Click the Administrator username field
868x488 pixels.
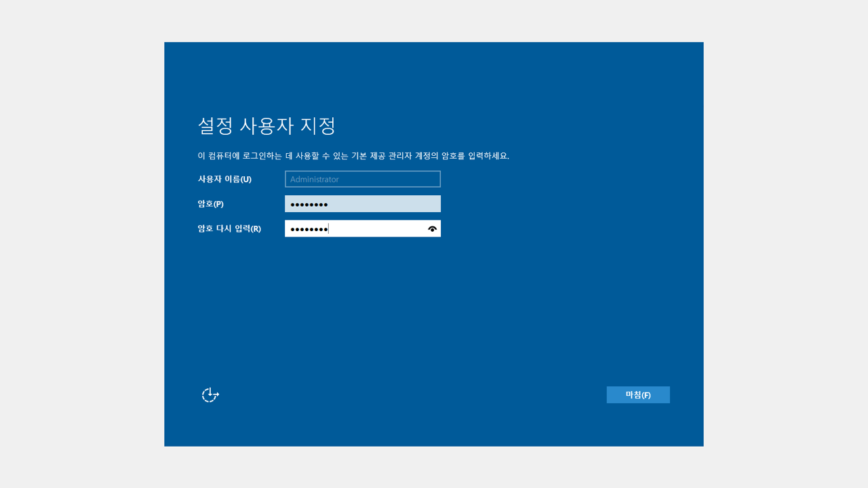(363, 179)
